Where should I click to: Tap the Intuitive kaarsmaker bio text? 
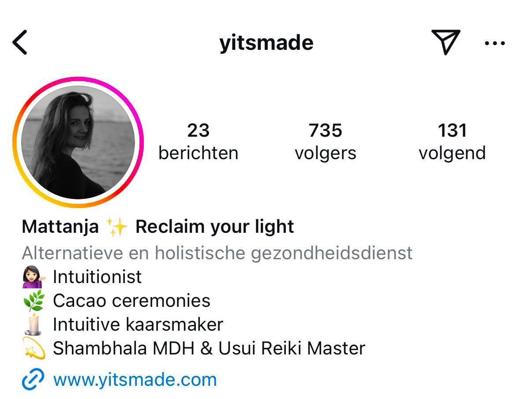[138, 324]
